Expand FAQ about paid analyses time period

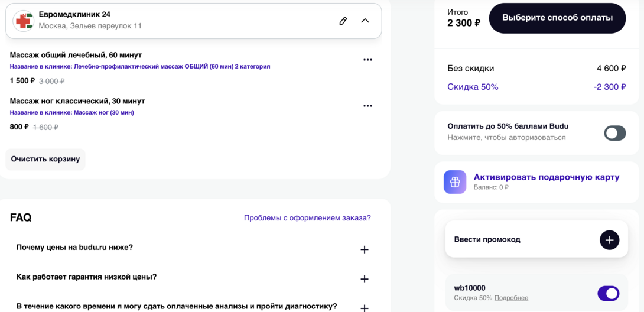click(364, 307)
